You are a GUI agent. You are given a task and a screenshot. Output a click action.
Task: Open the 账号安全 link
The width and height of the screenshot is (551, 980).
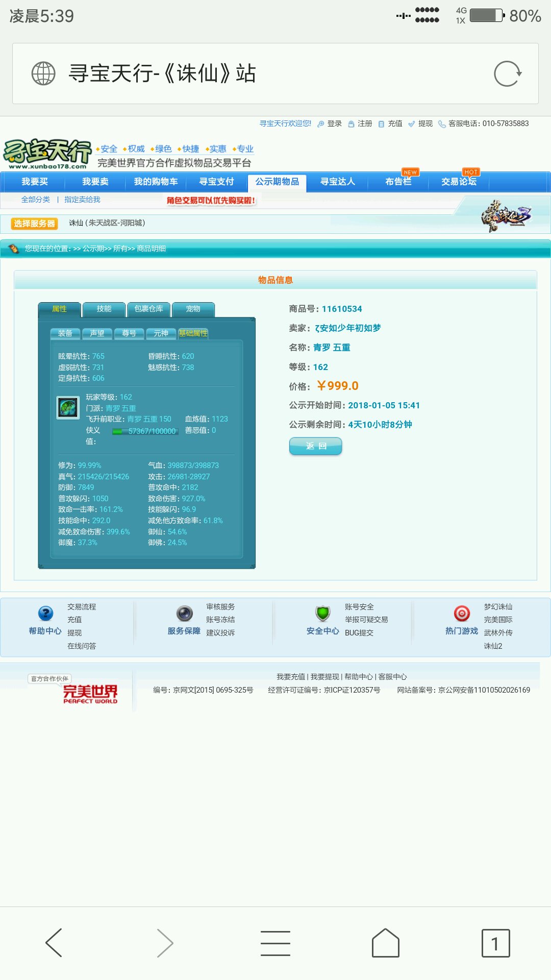(x=359, y=607)
